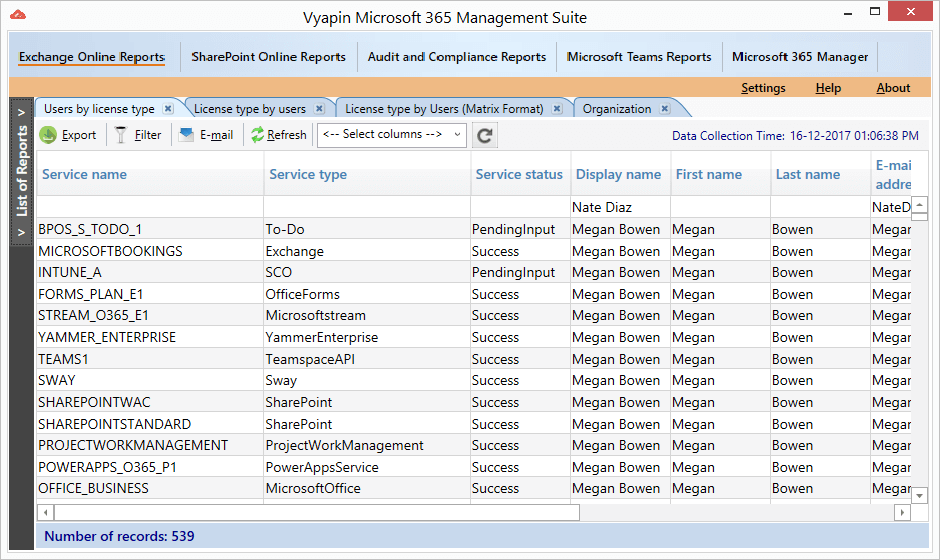Click the Data Collection Time text
The width and height of the screenshot is (940, 560).
795,136
